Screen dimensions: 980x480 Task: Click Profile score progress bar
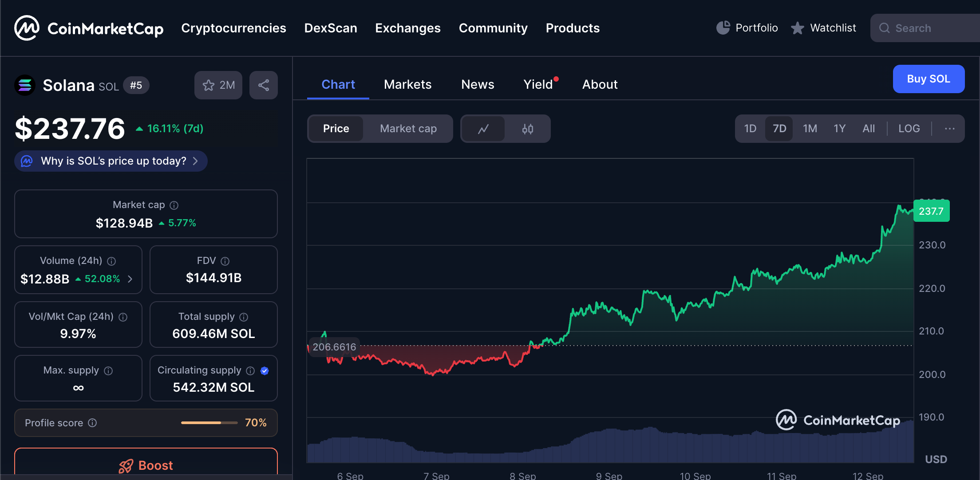[209, 423]
